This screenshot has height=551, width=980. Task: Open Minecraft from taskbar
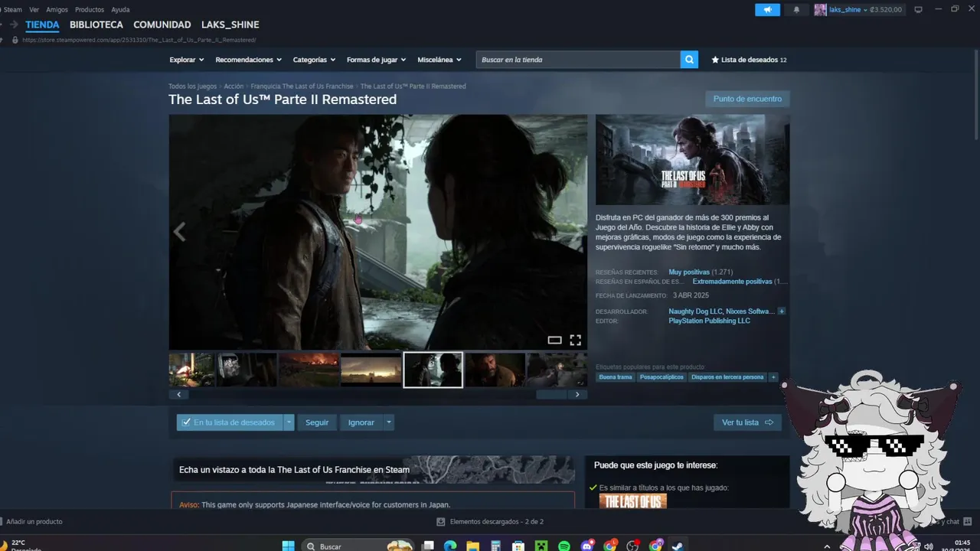(541, 546)
